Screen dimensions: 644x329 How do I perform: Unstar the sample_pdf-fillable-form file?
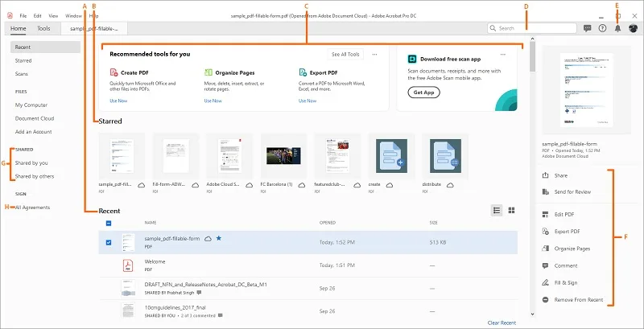[x=219, y=239]
